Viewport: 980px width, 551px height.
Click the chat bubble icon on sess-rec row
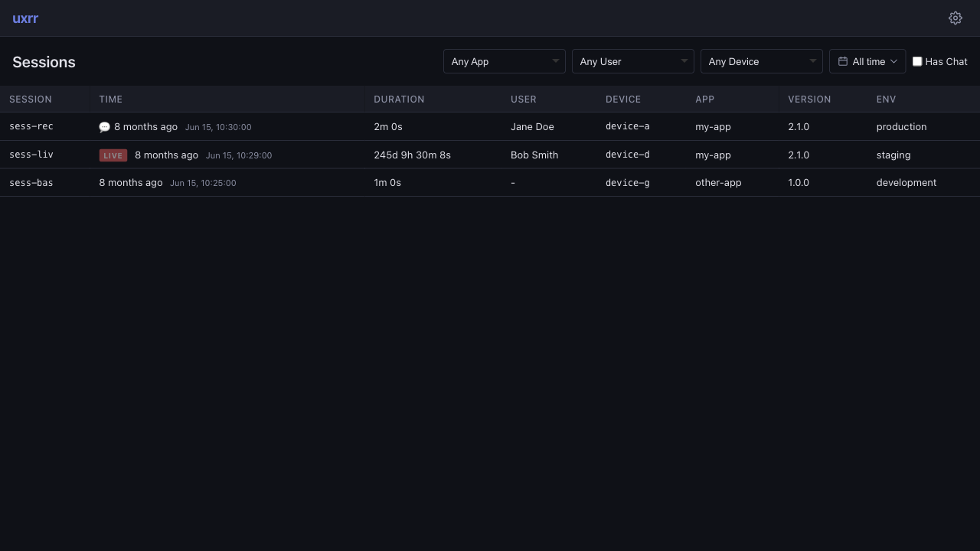[x=104, y=126]
